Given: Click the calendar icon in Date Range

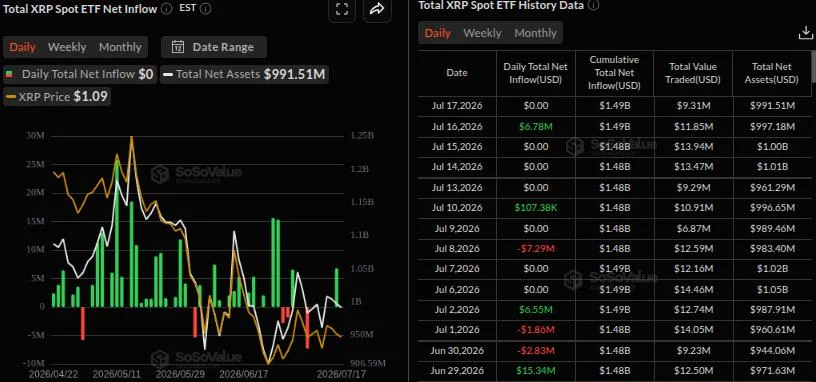Looking at the screenshot, I should click(178, 47).
